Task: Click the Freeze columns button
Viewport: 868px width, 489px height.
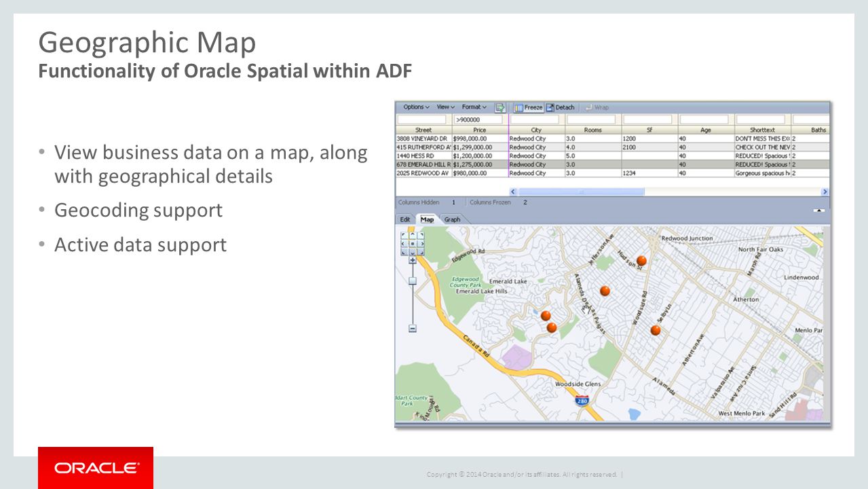Action: click(528, 107)
